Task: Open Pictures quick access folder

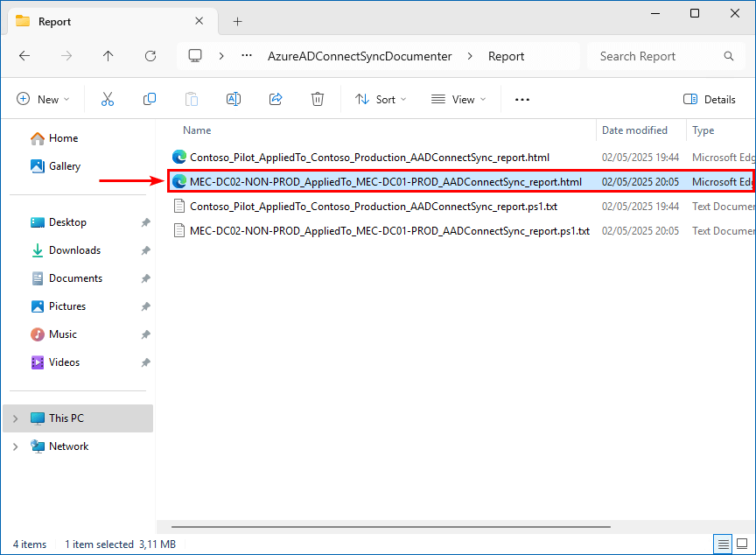Action: tap(67, 306)
